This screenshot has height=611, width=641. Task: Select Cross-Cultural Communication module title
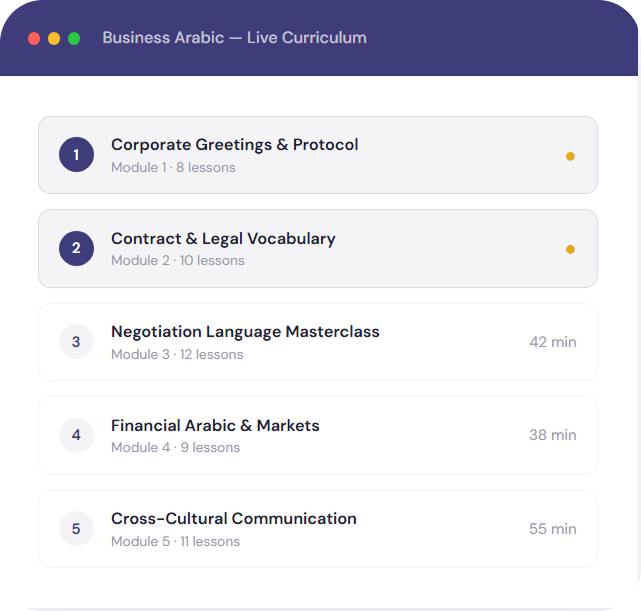[233, 519]
